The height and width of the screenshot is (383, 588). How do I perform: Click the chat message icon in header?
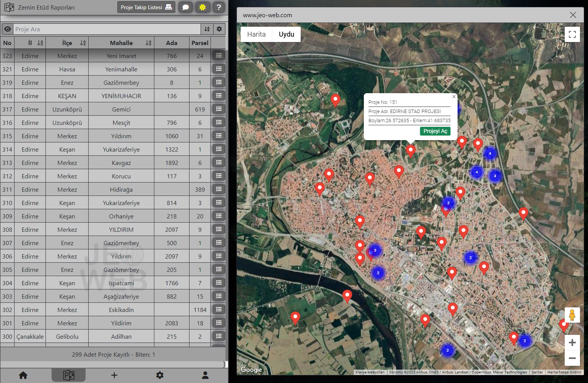click(185, 7)
